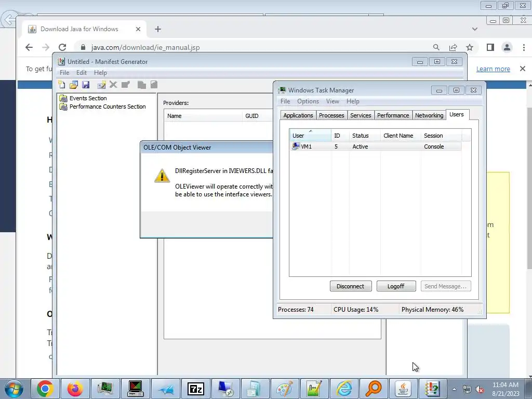This screenshot has width=532, height=399.
Task: Open the View menu in Task Manager
Action: tap(333, 101)
